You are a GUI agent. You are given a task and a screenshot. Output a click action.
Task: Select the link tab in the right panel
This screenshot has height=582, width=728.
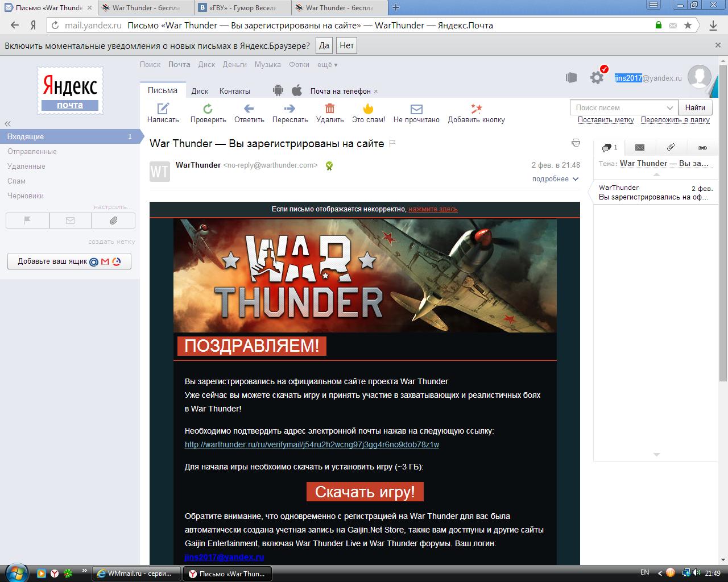tap(702, 147)
